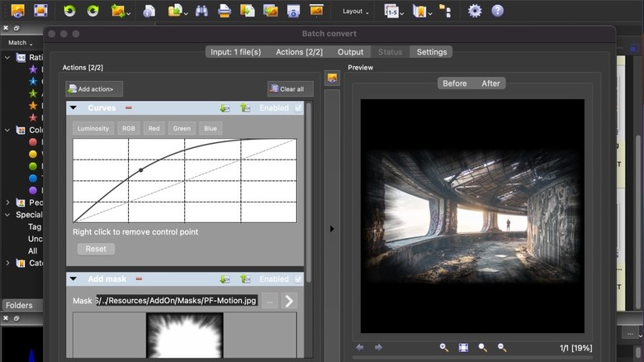Click the fullscreen filmstrip icon in the main toolbar

(x=40, y=11)
